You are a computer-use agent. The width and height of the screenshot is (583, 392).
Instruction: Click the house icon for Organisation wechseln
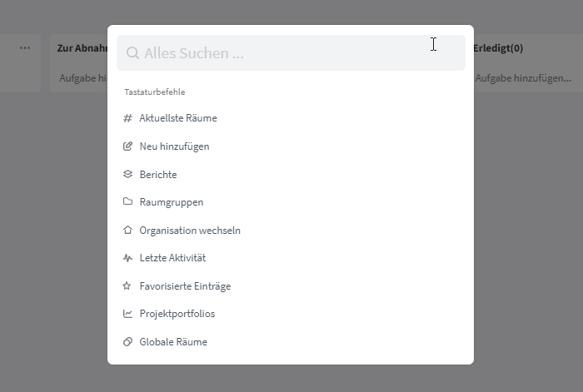pyautogui.click(x=127, y=230)
